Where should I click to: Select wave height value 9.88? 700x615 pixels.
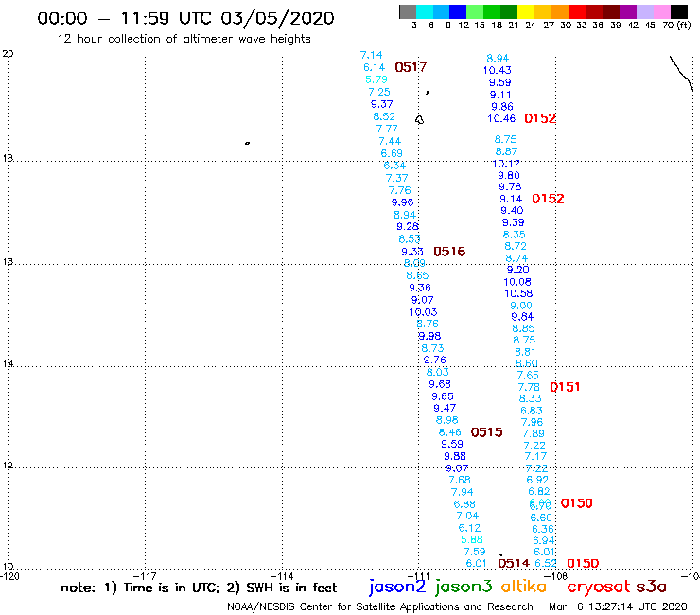[x=455, y=456]
